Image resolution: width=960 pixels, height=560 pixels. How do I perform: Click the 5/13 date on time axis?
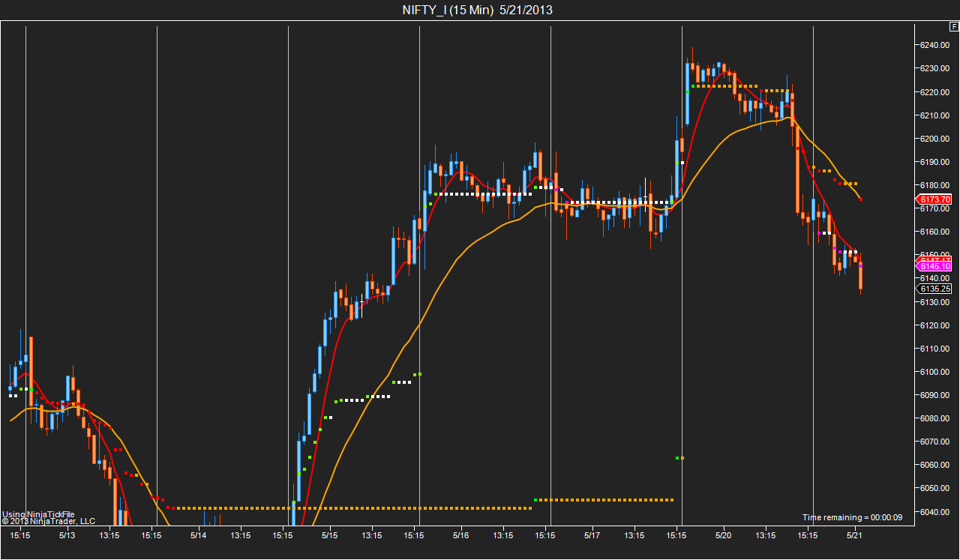[67, 536]
